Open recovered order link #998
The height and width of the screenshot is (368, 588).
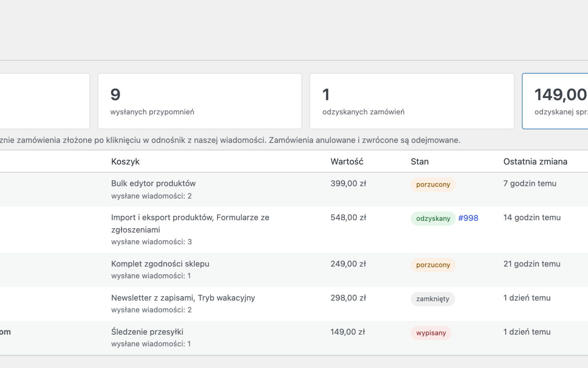coord(468,218)
